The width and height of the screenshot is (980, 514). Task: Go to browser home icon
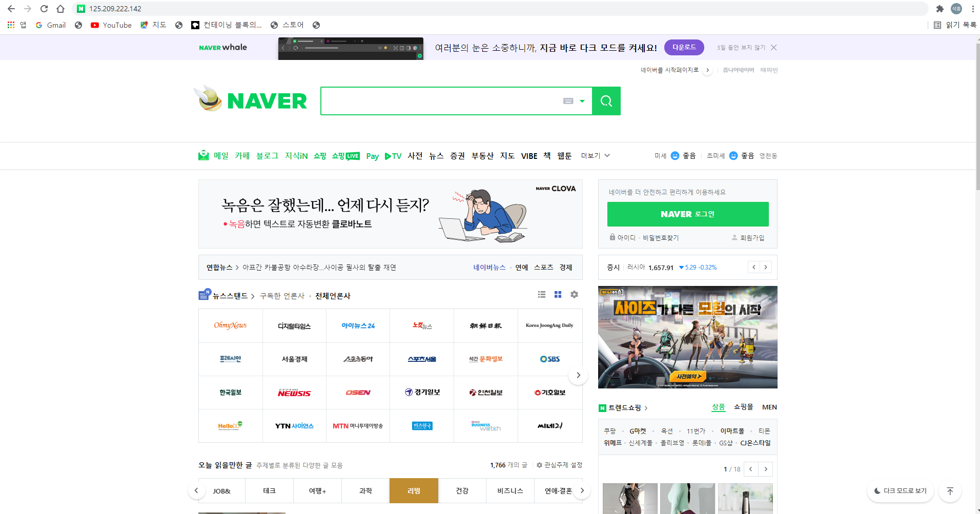[x=60, y=9]
